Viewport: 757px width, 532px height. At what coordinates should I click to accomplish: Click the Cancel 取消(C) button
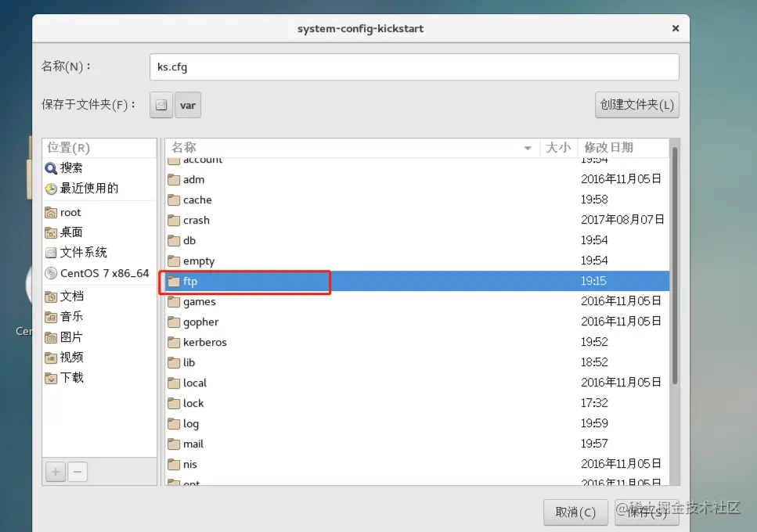(x=575, y=512)
